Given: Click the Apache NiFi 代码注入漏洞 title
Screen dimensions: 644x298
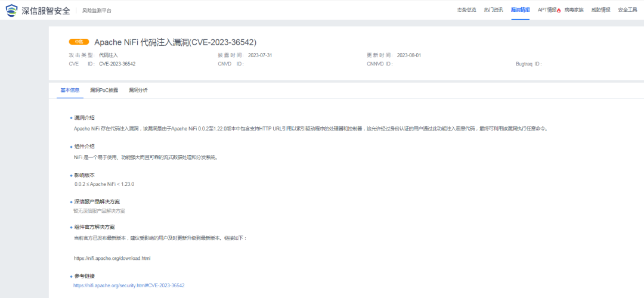Looking at the screenshot, I should 175,42.
